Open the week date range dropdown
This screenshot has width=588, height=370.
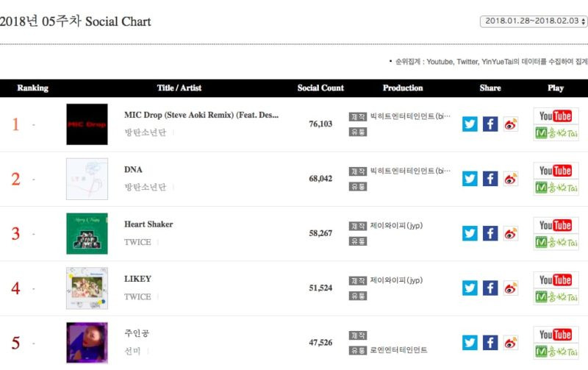pyautogui.click(x=534, y=21)
